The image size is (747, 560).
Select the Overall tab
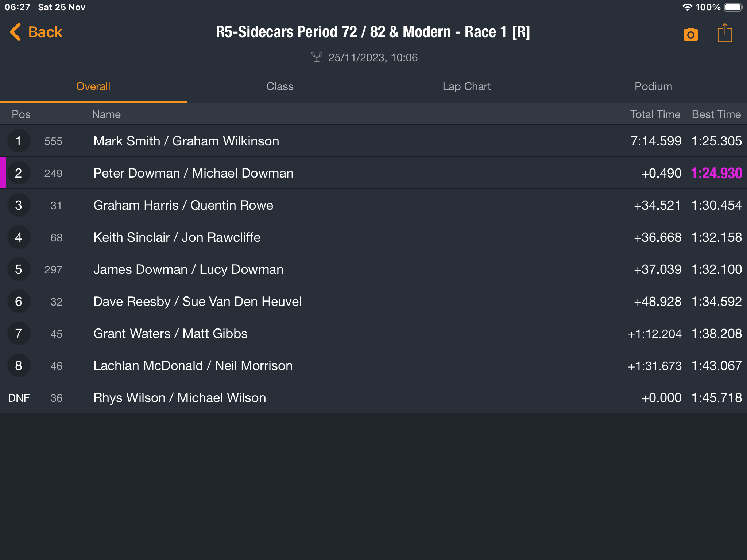(93, 86)
